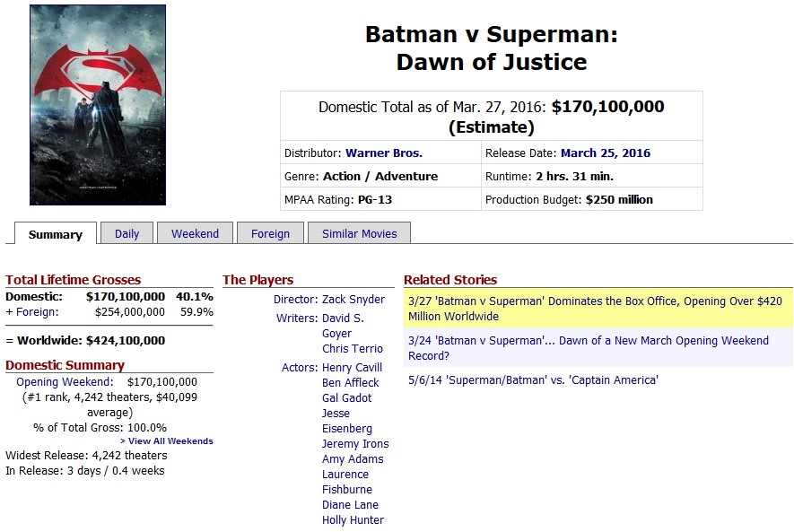Open the Batman v Superman poster image
The image size is (794, 532).
click(x=98, y=105)
